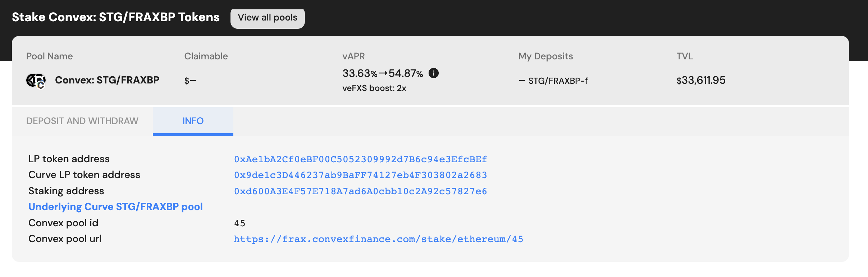Click the Stake Convex: STG/FRAXBP Tokens heading
Screen dimensions: 868x277
[115, 17]
